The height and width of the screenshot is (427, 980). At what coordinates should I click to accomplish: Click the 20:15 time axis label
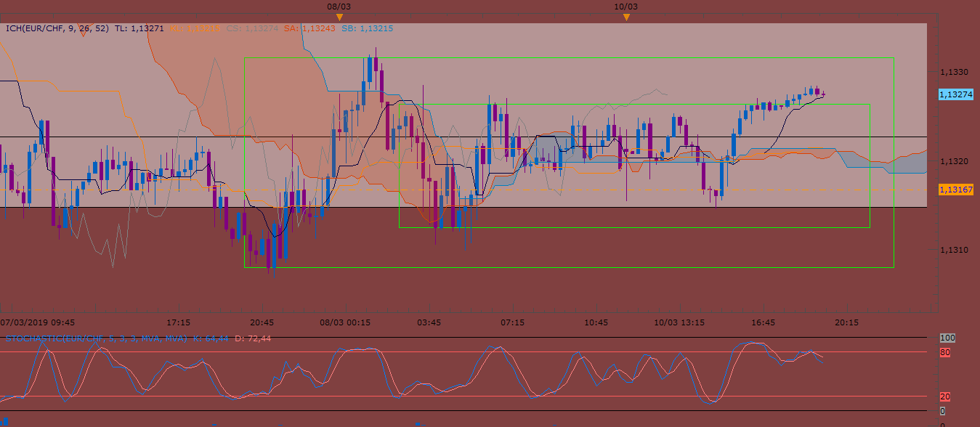point(846,322)
